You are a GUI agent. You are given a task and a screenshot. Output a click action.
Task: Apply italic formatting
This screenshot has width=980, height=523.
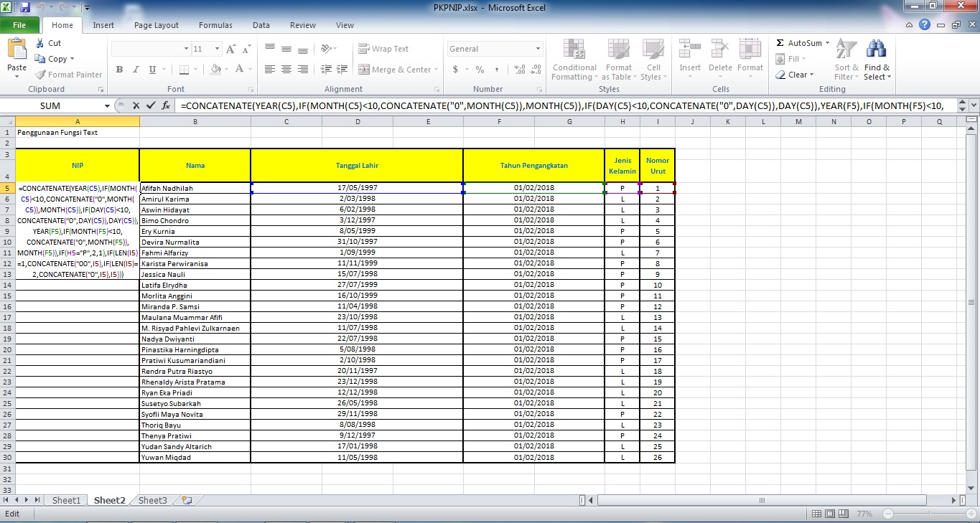coord(134,70)
